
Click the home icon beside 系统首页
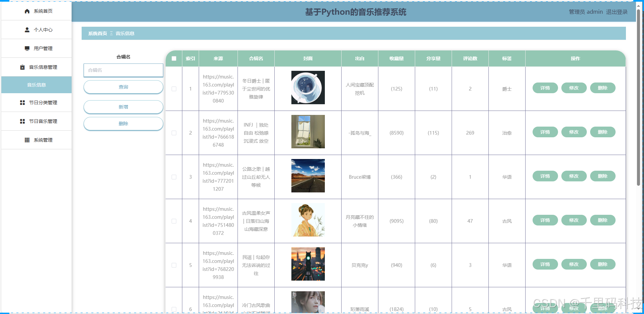27,11
